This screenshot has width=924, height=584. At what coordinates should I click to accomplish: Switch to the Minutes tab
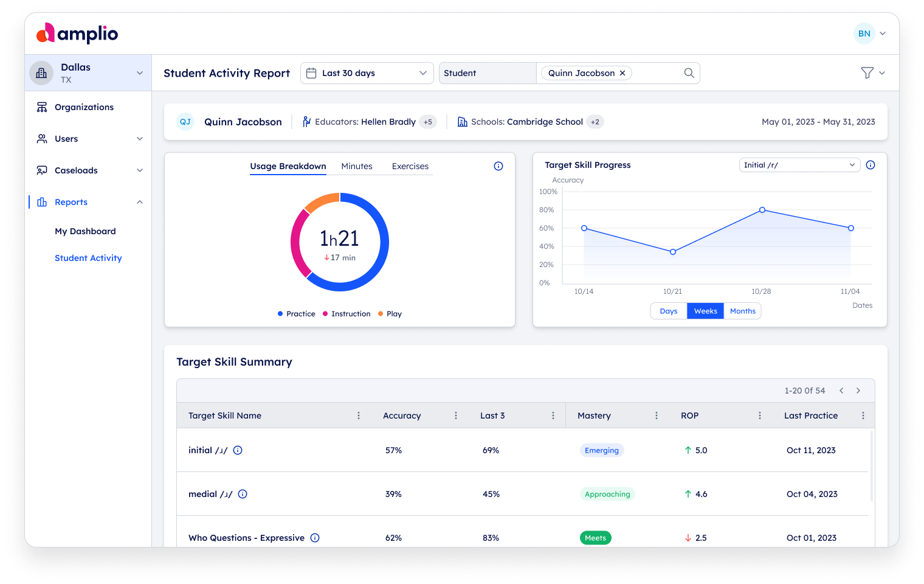[357, 166]
